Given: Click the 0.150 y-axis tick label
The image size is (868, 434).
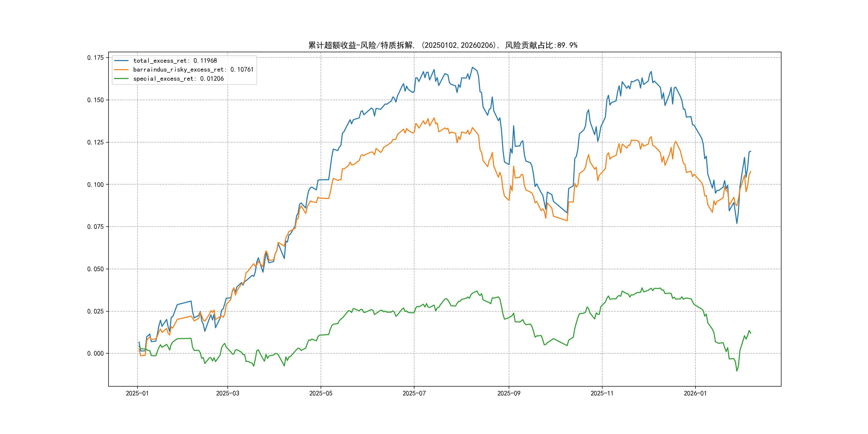Looking at the screenshot, I should 95,100.
